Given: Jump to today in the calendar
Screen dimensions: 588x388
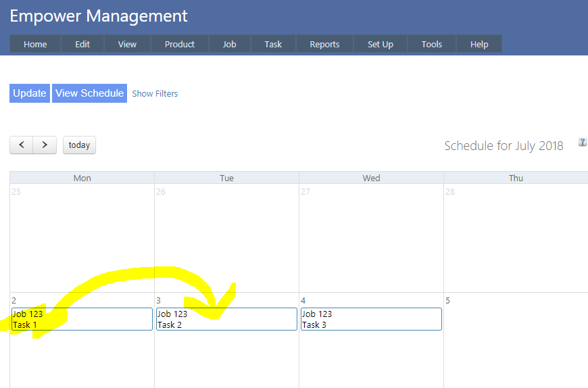Looking at the screenshot, I should (x=79, y=145).
